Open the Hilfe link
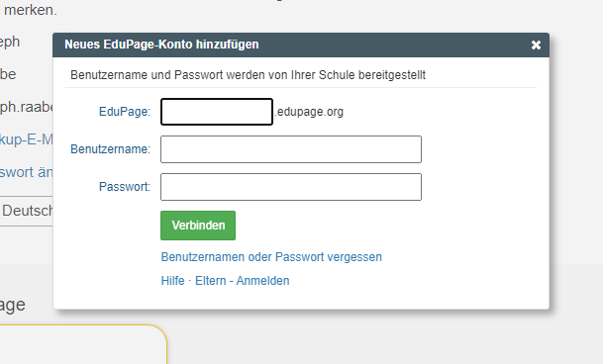The width and height of the screenshot is (603, 364). [x=172, y=281]
